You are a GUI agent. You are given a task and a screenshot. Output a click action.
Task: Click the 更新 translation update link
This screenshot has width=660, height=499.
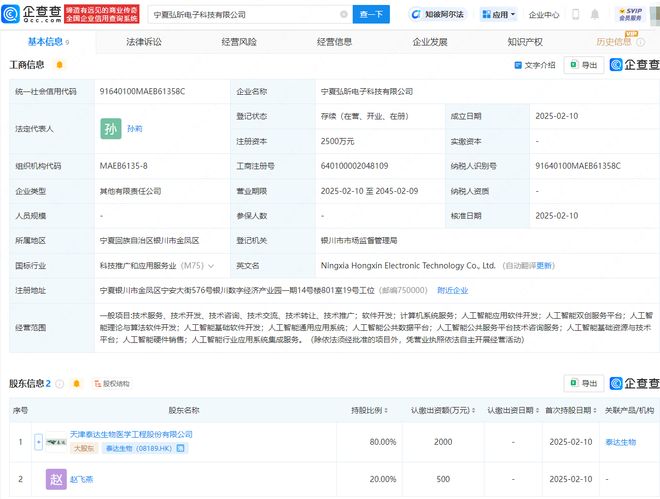544,265
